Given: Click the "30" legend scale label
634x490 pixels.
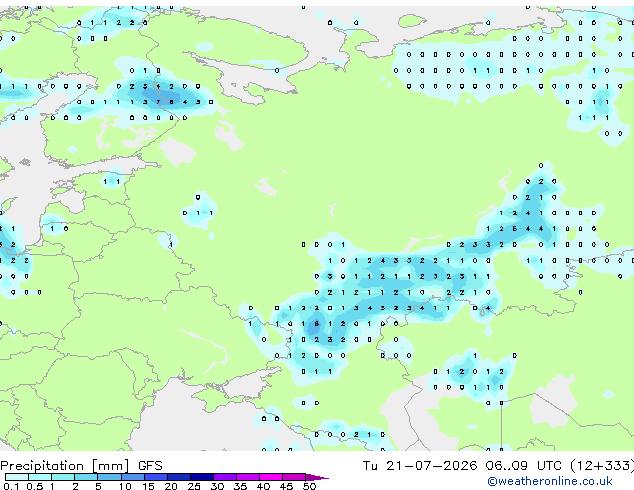Looking at the screenshot, I should pos(217,486).
